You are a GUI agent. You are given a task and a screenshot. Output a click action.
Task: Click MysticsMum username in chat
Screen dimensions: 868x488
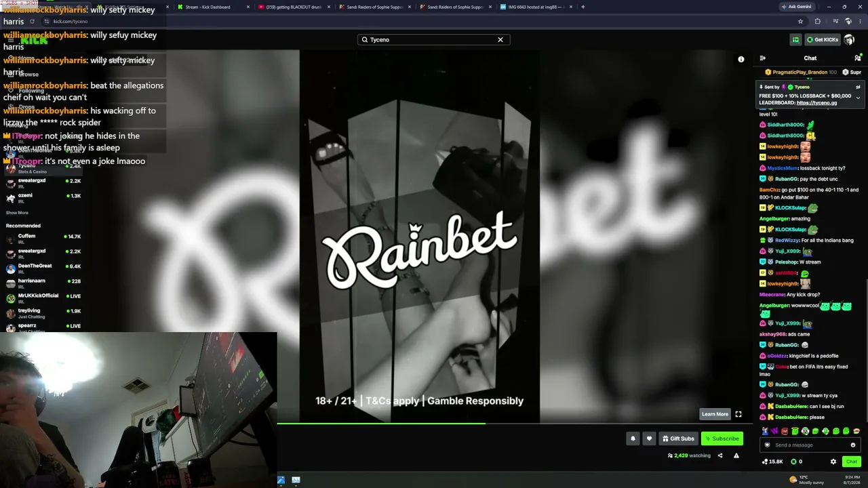click(783, 168)
